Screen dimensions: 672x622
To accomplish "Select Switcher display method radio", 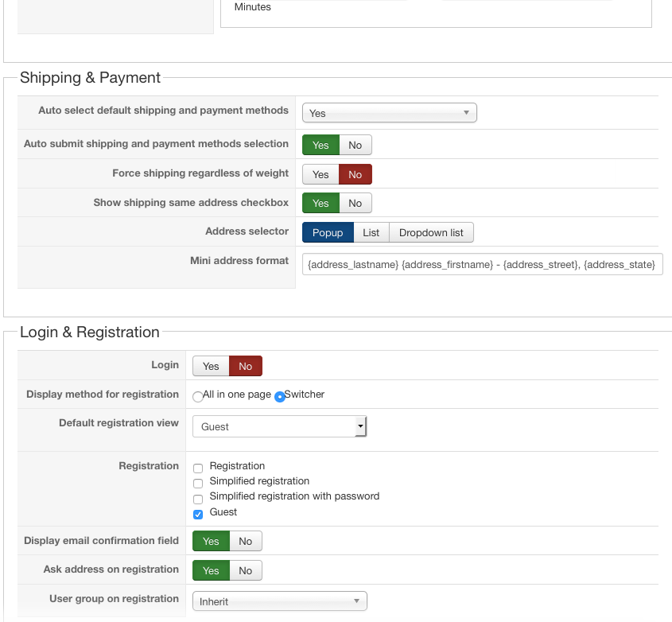I will tap(280, 396).
